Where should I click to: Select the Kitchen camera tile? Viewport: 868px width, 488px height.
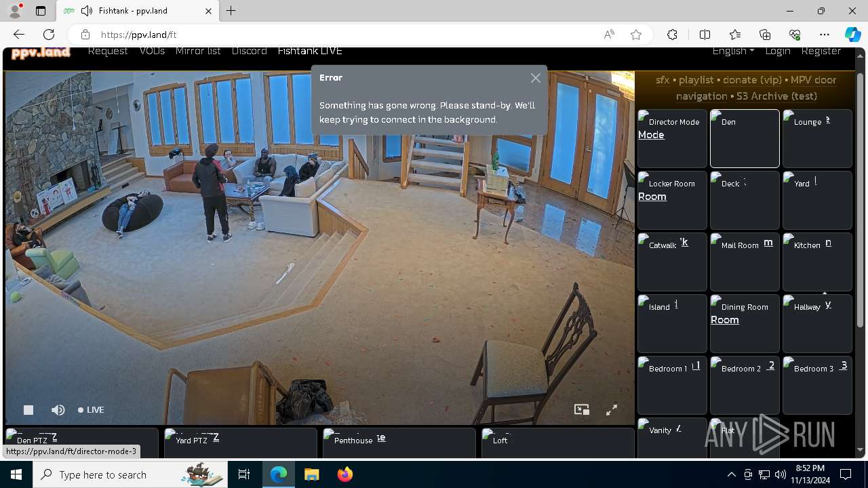(817, 262)
